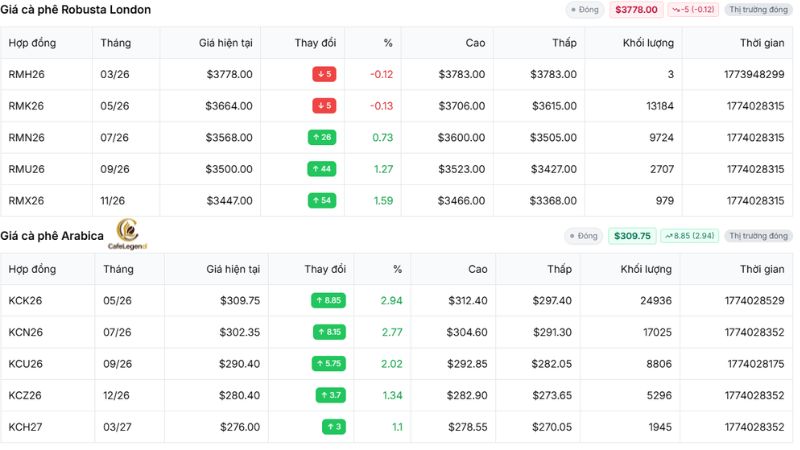Screen dimensions: 800x450
Task: Click Robusta -5 (-0.12) change badge
Action: [x=693, y=10]
